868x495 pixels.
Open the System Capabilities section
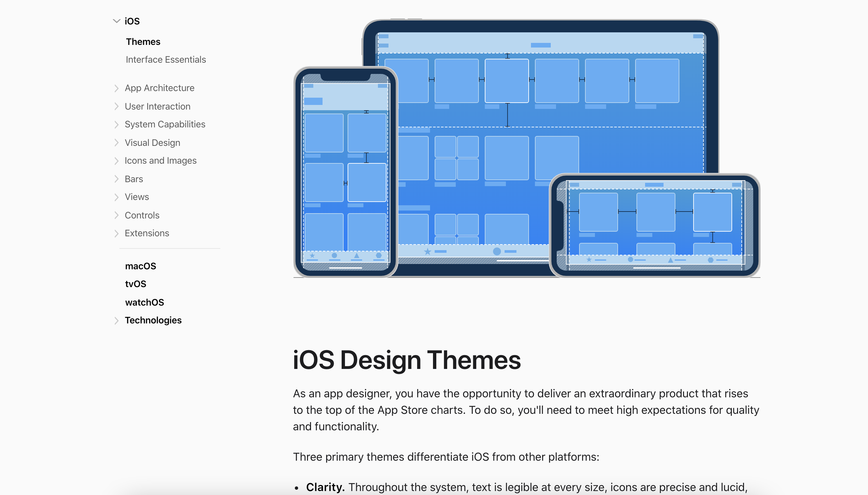tap(165, 124)
